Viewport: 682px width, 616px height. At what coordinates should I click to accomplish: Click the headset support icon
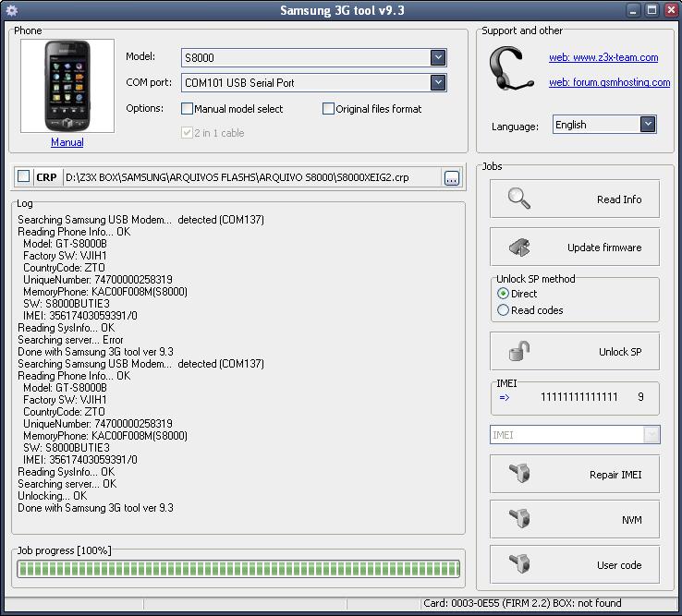point(510,68)
